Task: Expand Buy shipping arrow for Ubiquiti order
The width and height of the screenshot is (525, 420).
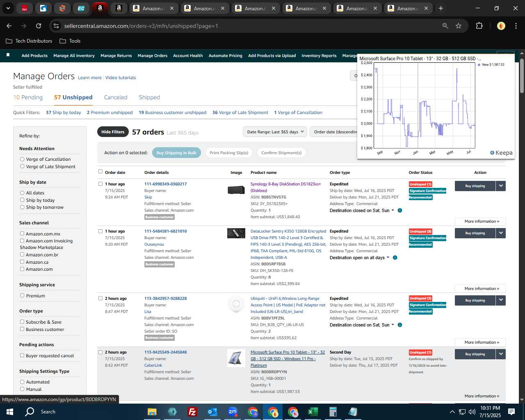Action: pos(501,300)
